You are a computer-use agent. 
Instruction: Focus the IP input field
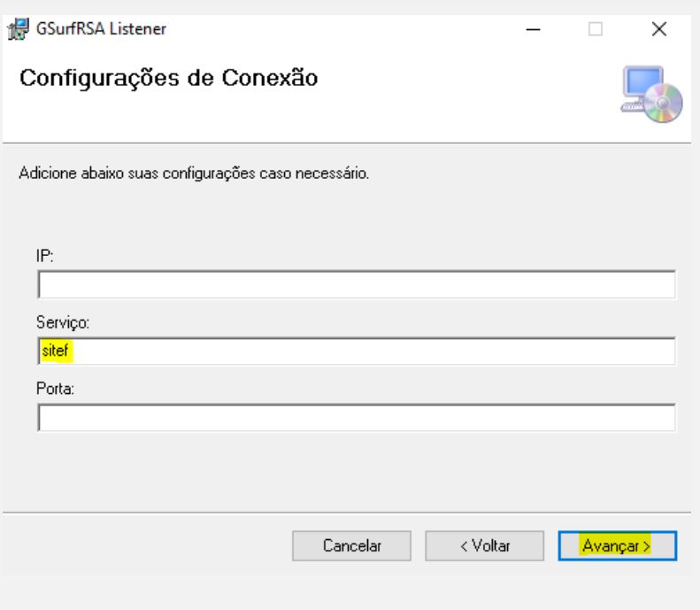point(357,284)
